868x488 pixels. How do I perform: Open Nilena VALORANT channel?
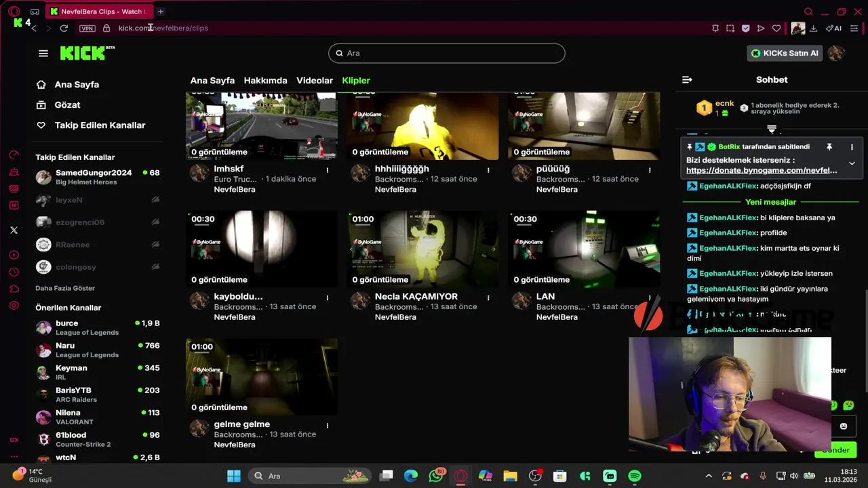click(x=98, y=417)
